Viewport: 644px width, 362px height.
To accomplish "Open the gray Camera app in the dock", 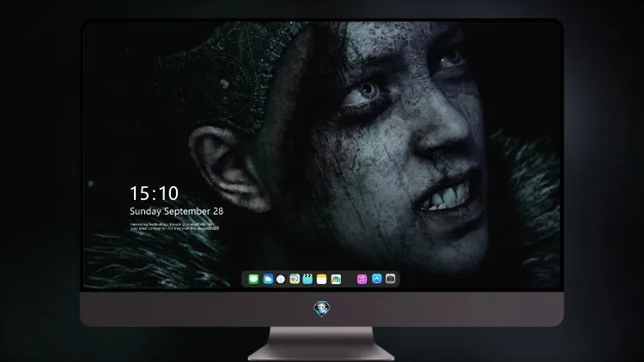I will (390, 279).
